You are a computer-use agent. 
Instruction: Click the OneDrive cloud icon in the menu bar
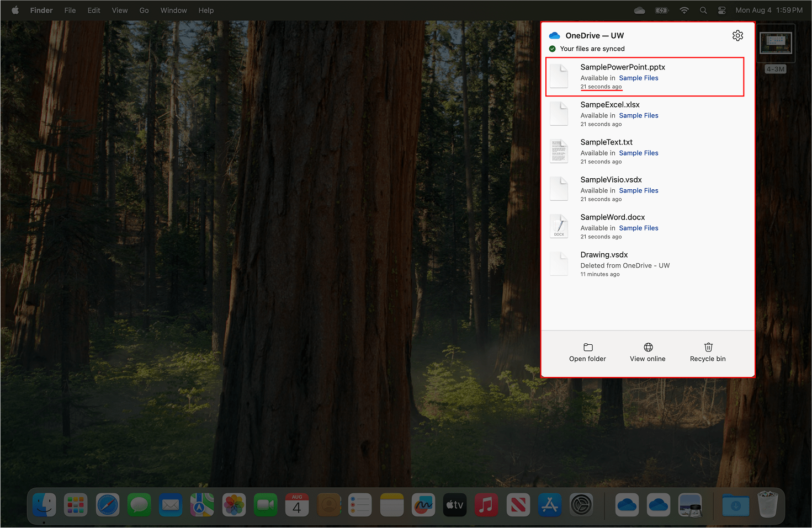639,10
